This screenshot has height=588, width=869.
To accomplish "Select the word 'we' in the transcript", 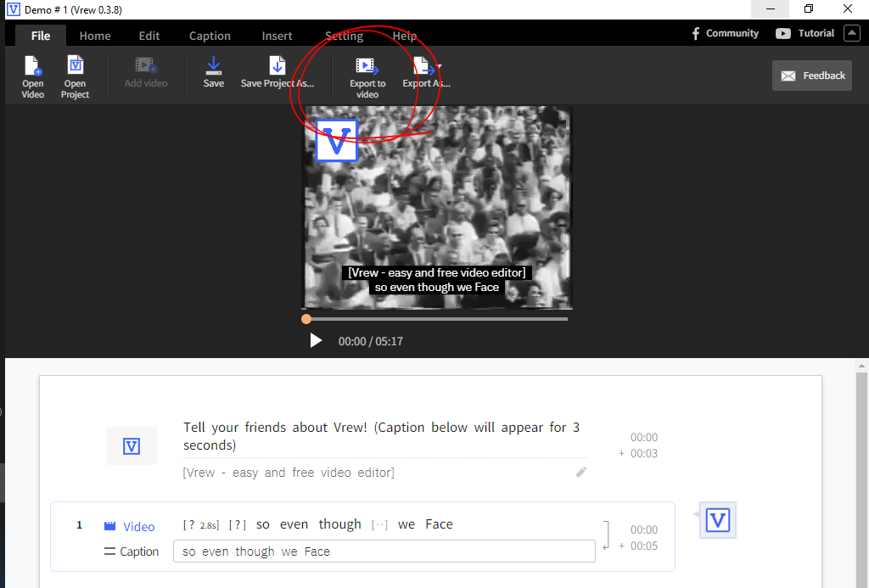I will pyautogui.click(x=406, y=524).
